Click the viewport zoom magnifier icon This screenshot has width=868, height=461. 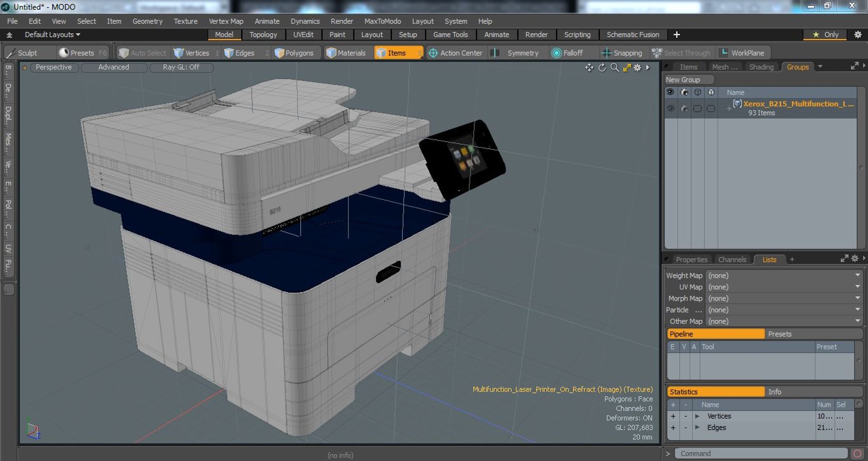(x=614, y=67)
